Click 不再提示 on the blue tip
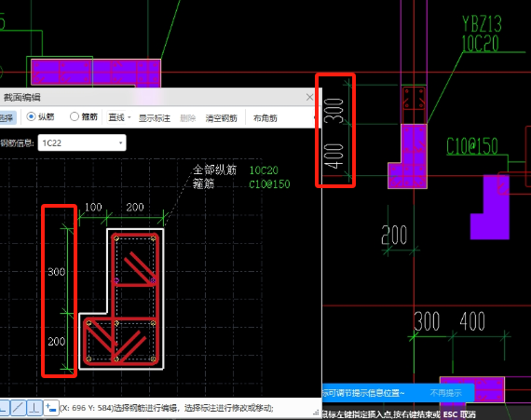The image size is (531, 420). (x=445, y=393)
